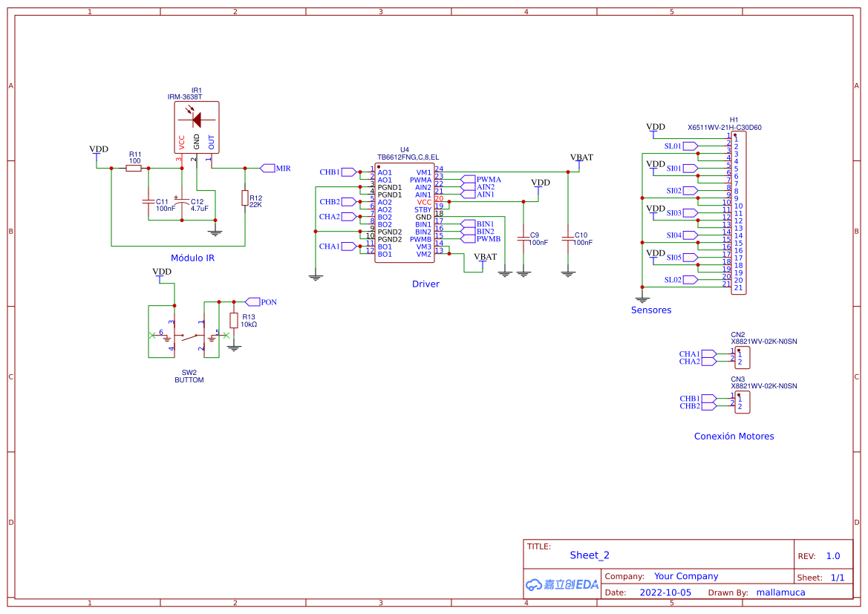Click the PWMA net label on U4
This screenshot has width=868, height=614.
(x=469, y=180)
